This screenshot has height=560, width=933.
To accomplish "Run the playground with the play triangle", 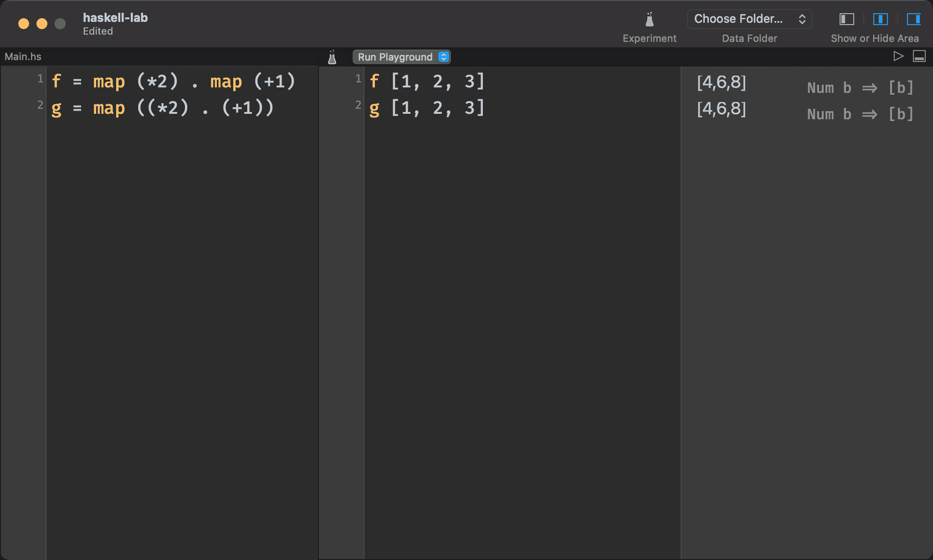I will [898, 56].
